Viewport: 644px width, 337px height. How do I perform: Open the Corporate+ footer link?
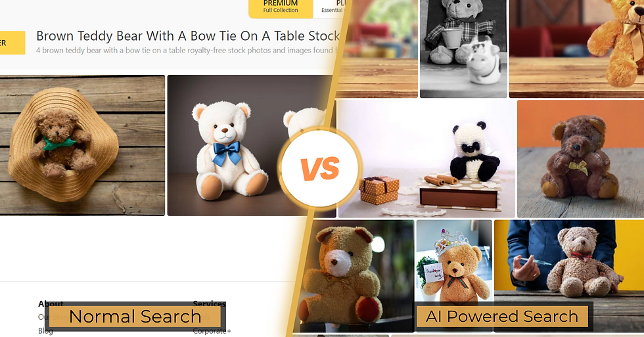click(x=212, y=331)
